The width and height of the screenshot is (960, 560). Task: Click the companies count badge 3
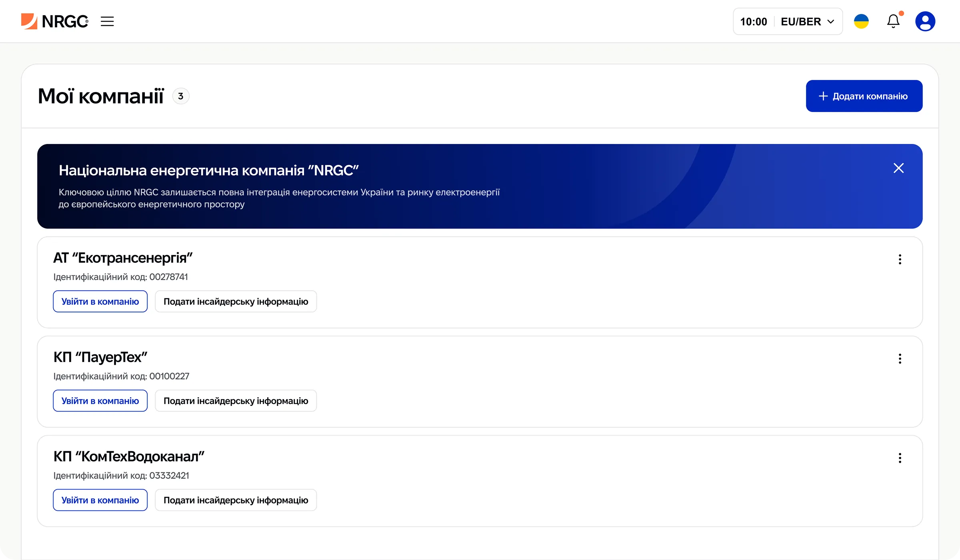tap(181, 96)
